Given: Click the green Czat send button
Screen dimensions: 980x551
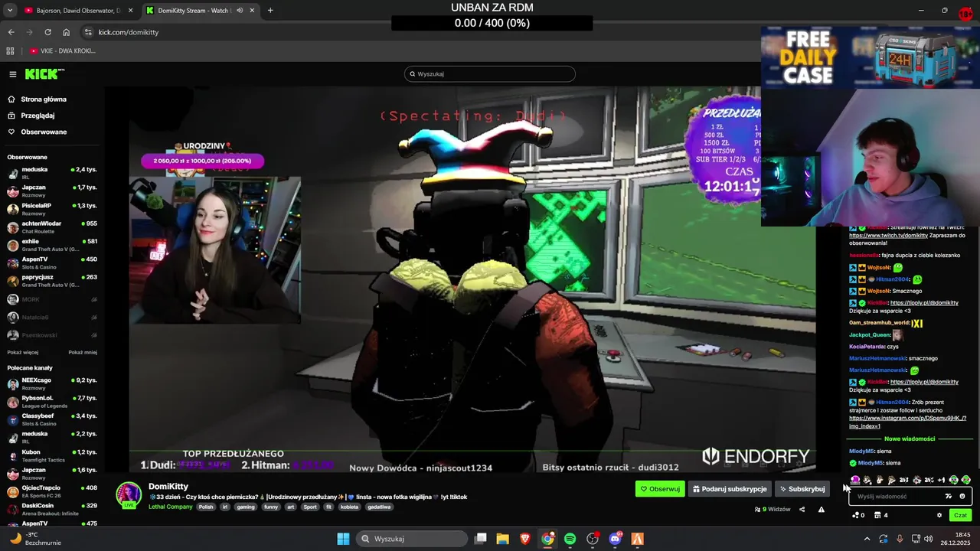Looking at the screenshot, I should click(x=961, y=515).
